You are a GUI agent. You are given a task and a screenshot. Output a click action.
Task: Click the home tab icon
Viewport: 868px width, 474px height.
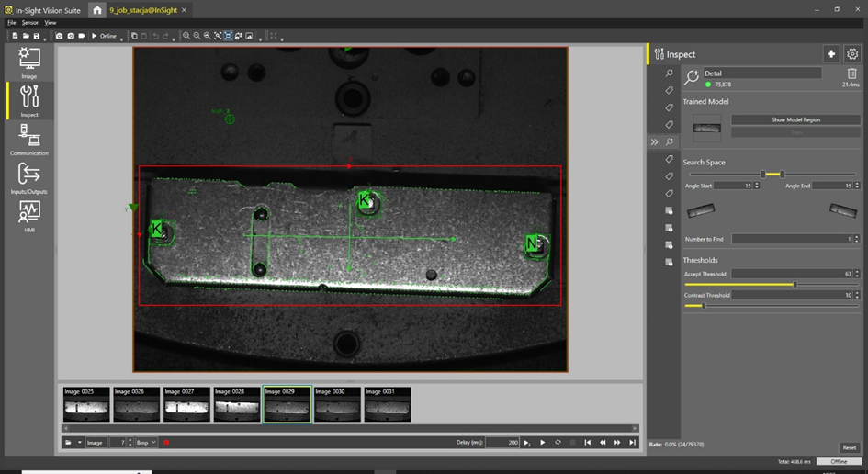(x=96, y=10)
